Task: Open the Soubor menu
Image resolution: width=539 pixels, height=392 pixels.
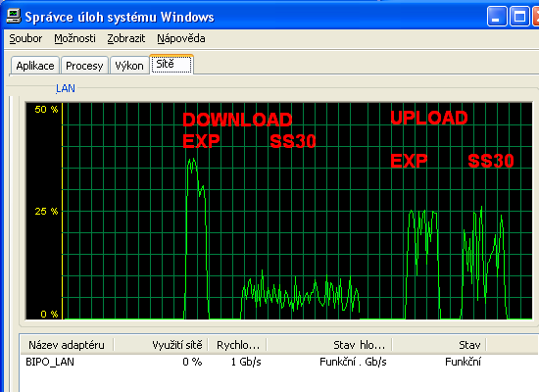Action: click(25, 38)
